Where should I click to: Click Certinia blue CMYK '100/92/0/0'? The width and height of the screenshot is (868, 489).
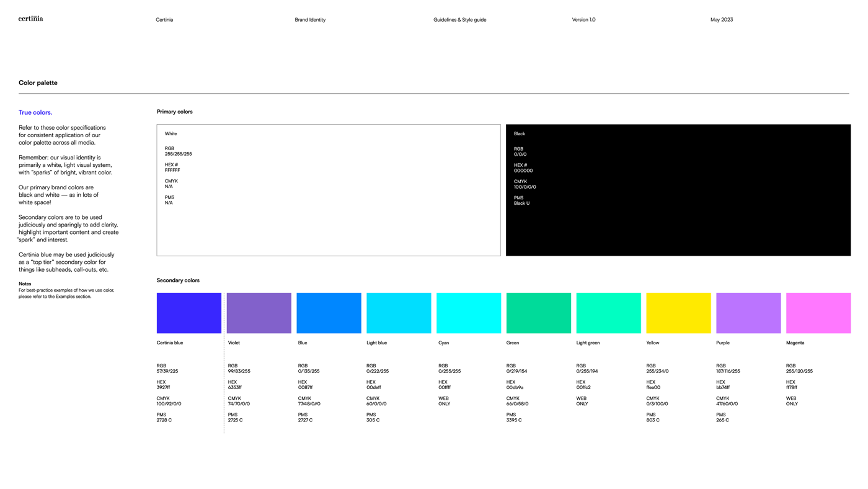[169, 403]
